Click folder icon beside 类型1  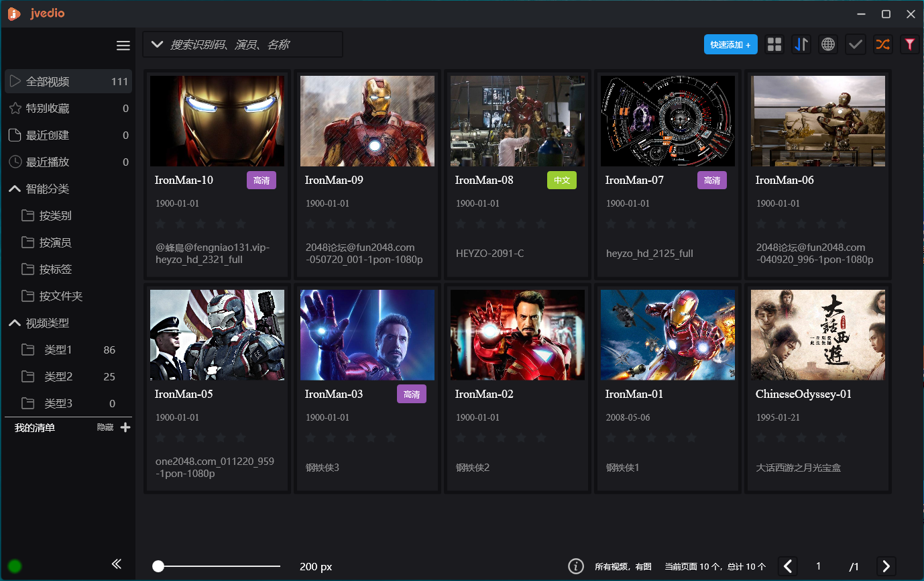click(x=27, y=350)
